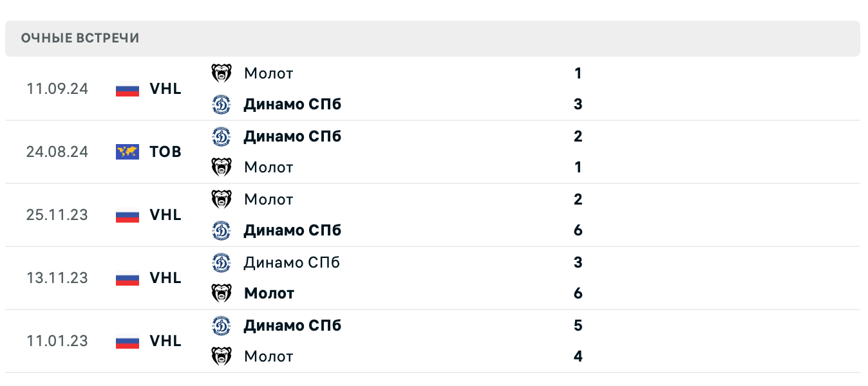Screen dimensions: 868x386
Task: Click Dinamo SPb logo in 24.08.24 match
Action: pyautogui.click(x=221, y=136)
